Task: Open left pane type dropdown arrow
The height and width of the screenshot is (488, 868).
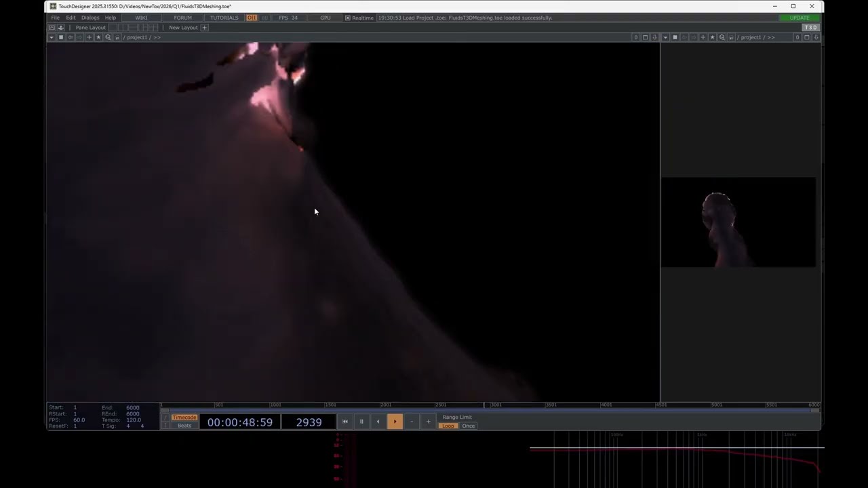Action: coord(52,37)
